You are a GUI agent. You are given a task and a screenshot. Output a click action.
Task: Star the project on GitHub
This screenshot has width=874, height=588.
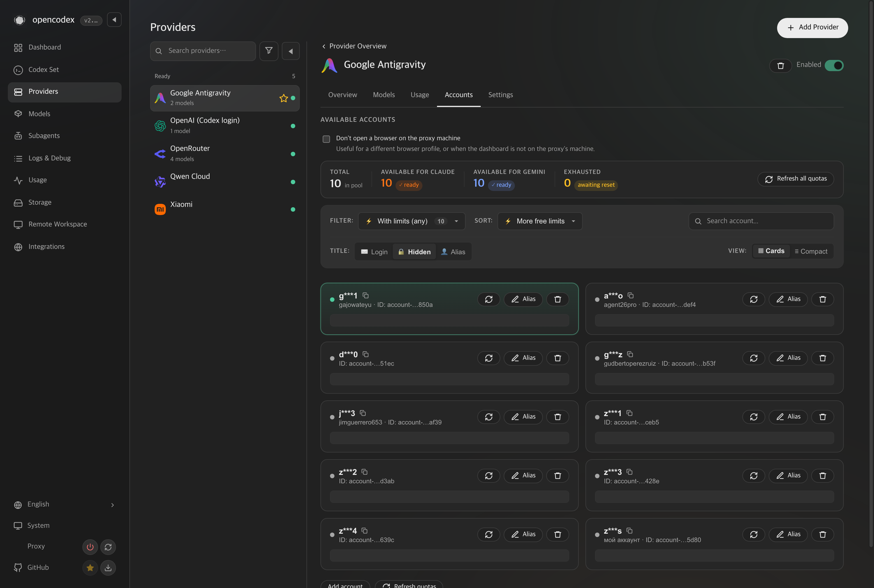[90, 568]
